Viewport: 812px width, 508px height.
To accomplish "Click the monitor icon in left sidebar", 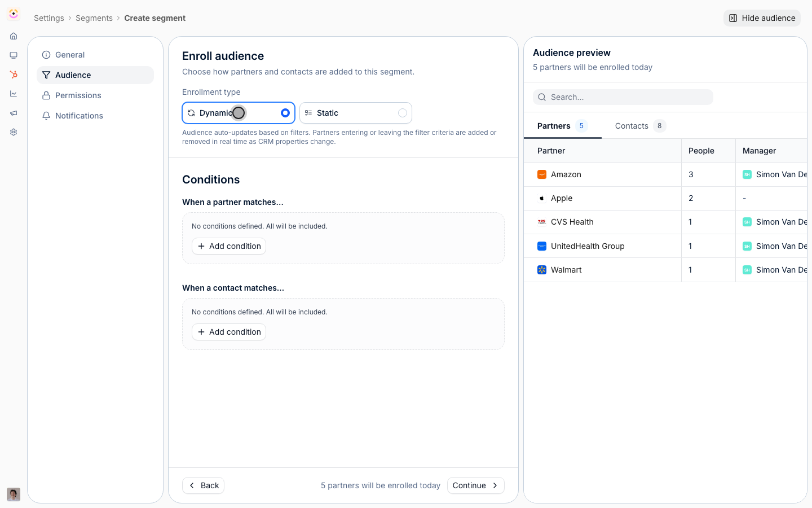I will 14,55.
